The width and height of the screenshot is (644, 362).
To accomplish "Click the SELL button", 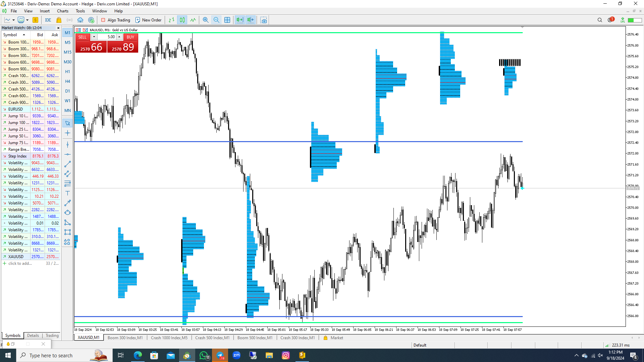I will (83, 37).
